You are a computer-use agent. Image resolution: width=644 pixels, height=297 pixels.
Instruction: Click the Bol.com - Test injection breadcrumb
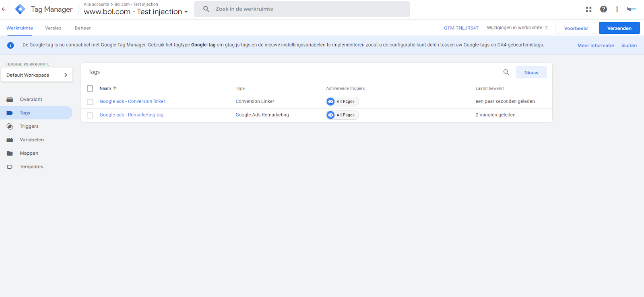[136, 4]
